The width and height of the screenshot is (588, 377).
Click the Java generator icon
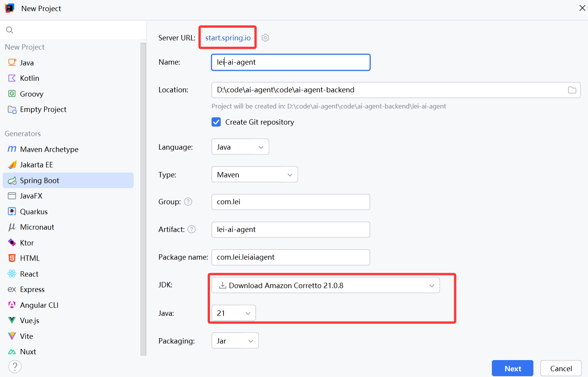[x=12, y=62]
